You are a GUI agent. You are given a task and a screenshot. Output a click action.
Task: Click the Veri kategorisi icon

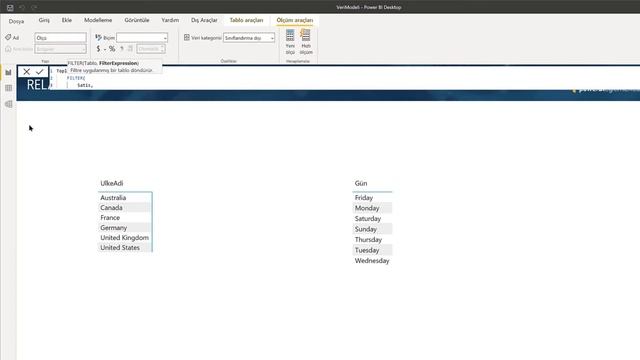[187, 38]
